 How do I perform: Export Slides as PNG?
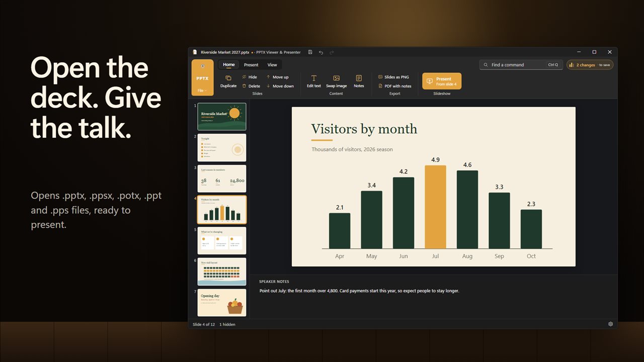click(x=393, y=77)
